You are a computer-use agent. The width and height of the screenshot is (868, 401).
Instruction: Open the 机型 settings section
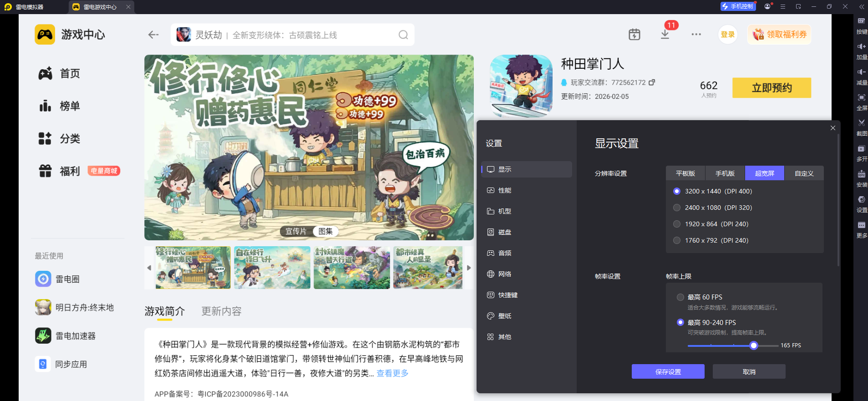pos(527,211)
